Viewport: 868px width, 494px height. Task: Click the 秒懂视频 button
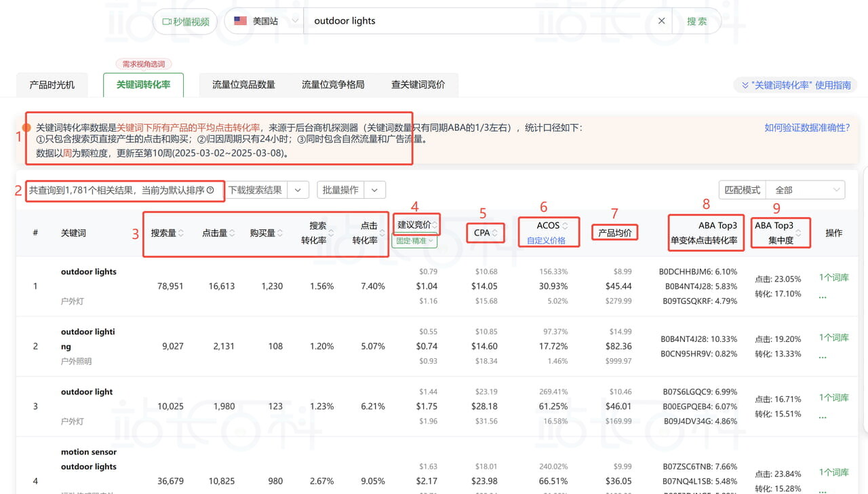185,21
